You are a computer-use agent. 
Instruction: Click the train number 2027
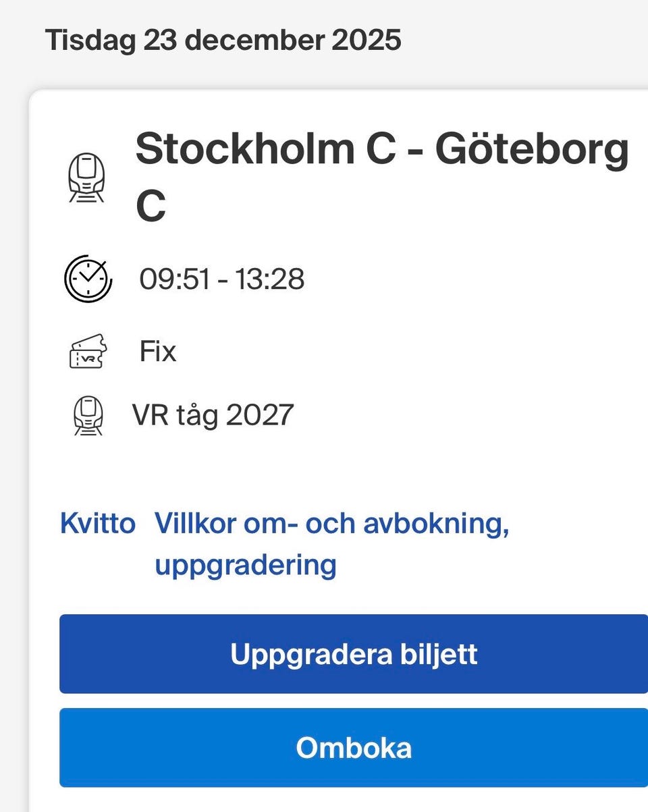[x=259, y=414]
